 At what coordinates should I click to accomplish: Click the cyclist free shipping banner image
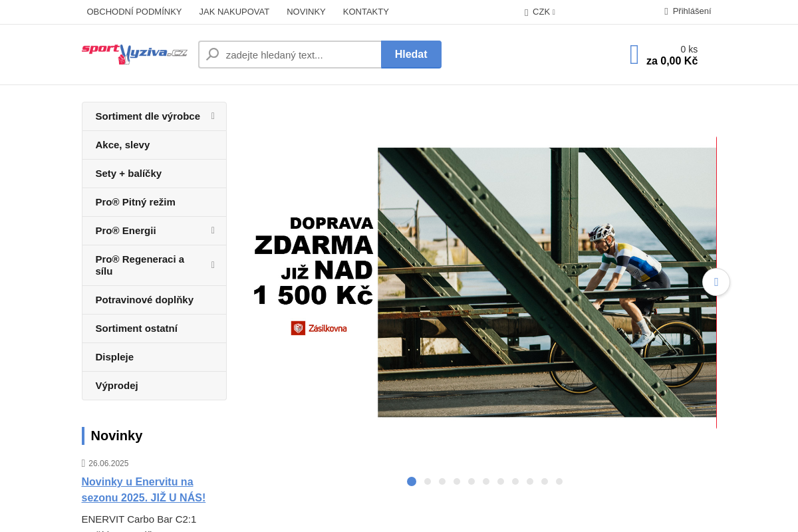pyautogui.click(x=547, y=282)
